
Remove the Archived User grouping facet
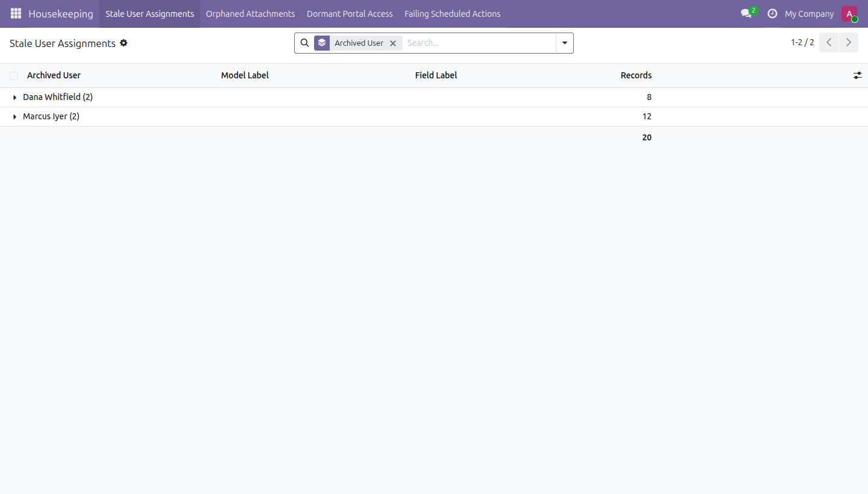coord(393,43)
